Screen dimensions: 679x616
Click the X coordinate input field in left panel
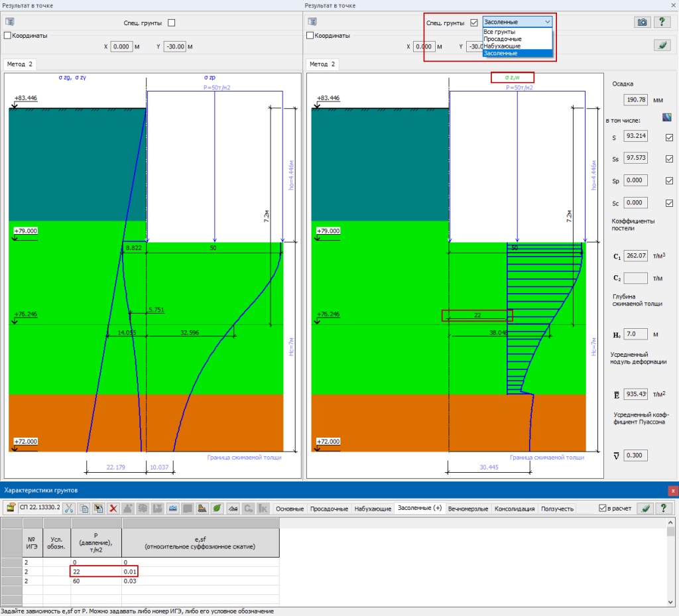(x=122, y=47)
